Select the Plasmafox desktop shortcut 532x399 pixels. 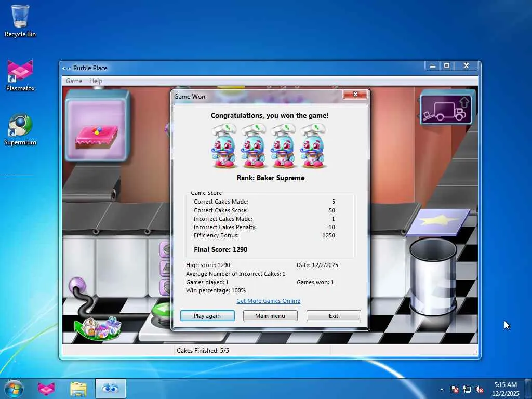click(20, 75)
